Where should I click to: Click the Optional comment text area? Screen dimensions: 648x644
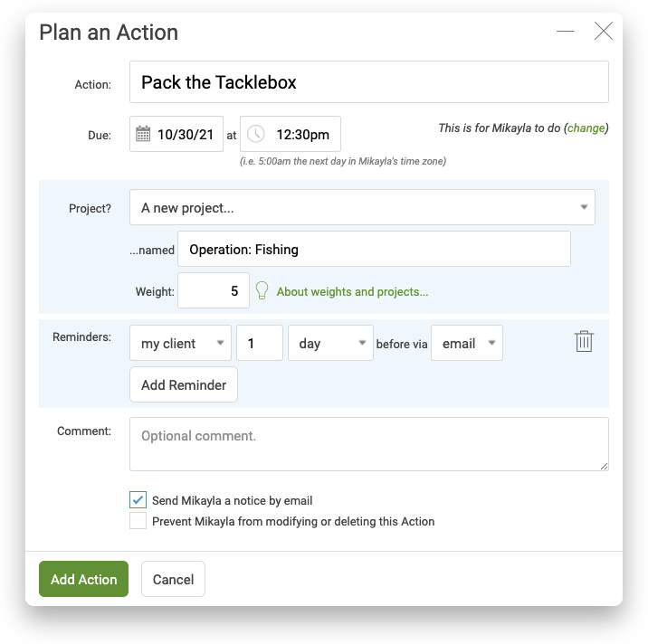coord(368,444)
